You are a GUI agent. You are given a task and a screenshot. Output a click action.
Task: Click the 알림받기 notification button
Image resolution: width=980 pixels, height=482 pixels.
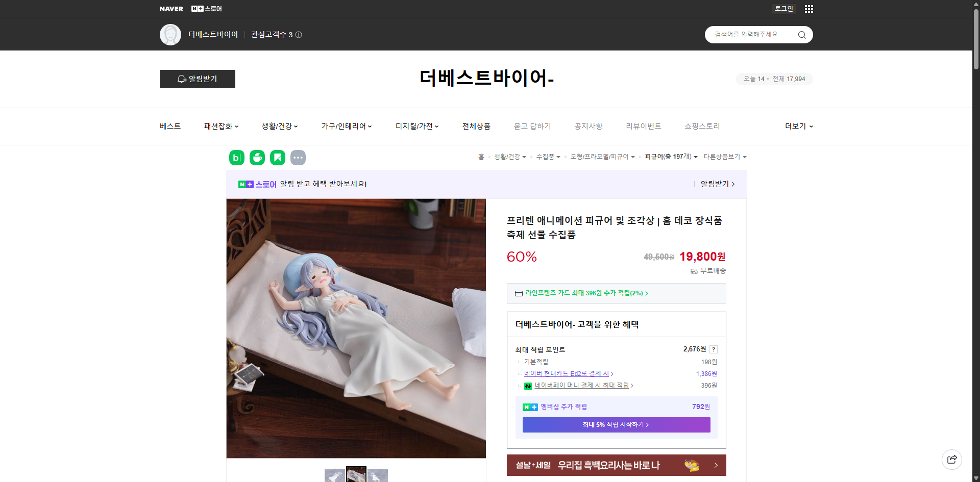click(x=197, y=79)
